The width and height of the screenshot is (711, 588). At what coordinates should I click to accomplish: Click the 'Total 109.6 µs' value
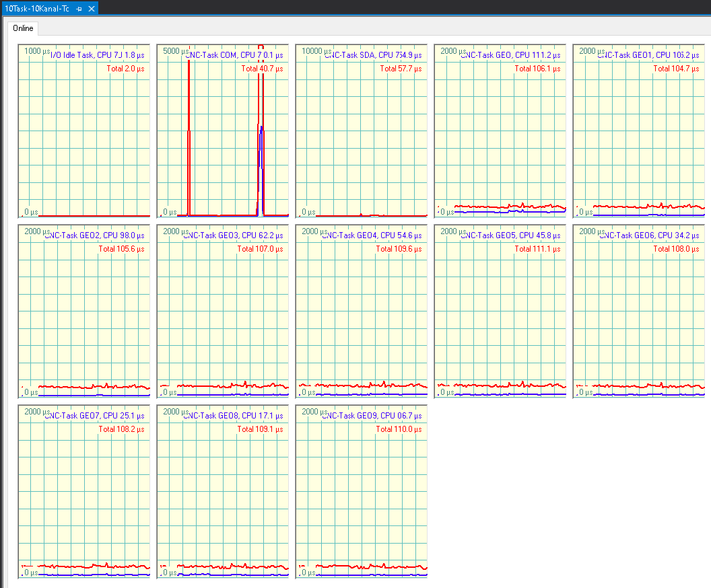(399, 249)
